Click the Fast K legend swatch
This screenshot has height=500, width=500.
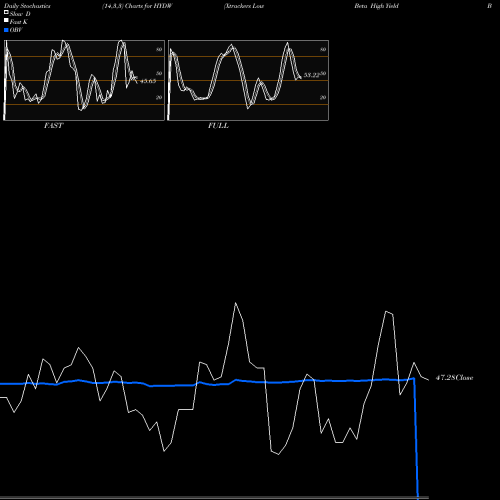(6, 21)
